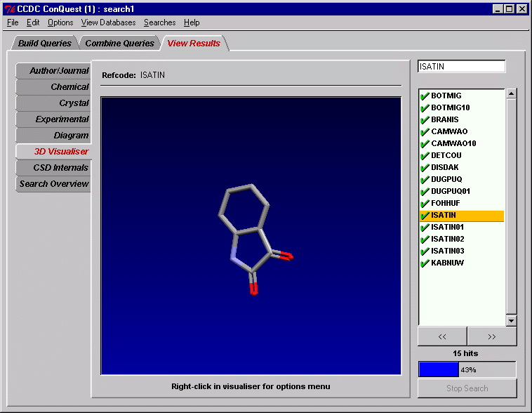
Task: Click the 43% search progress bar
Action: coord(467,369)
